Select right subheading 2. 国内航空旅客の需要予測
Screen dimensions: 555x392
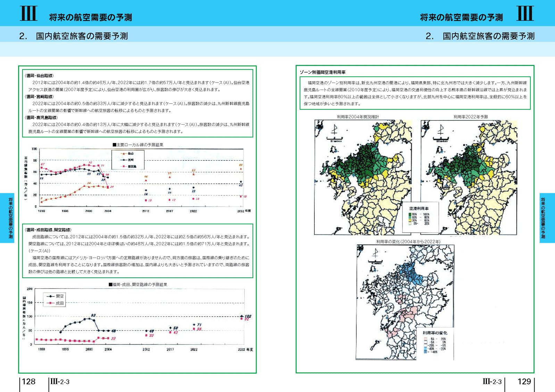click(x=480, y=36)
